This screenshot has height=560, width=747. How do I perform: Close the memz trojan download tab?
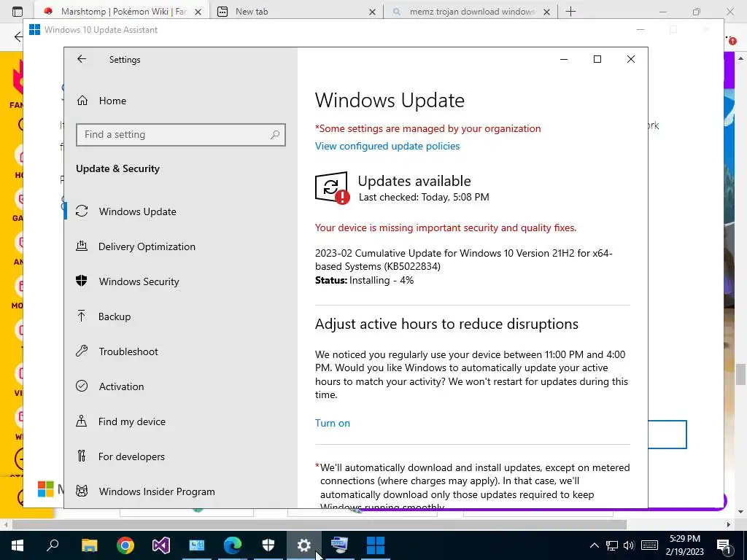tap(547, 12)
